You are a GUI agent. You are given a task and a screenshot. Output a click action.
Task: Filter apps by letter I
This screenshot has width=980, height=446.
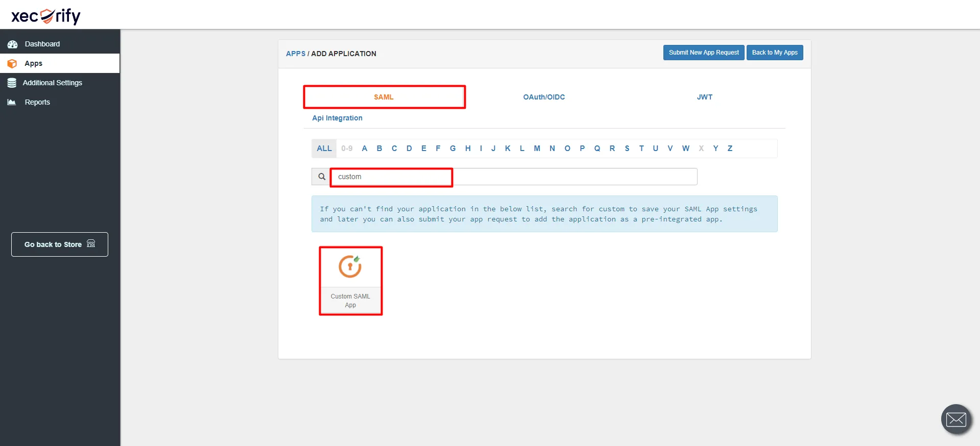click(x=481, y=148)
